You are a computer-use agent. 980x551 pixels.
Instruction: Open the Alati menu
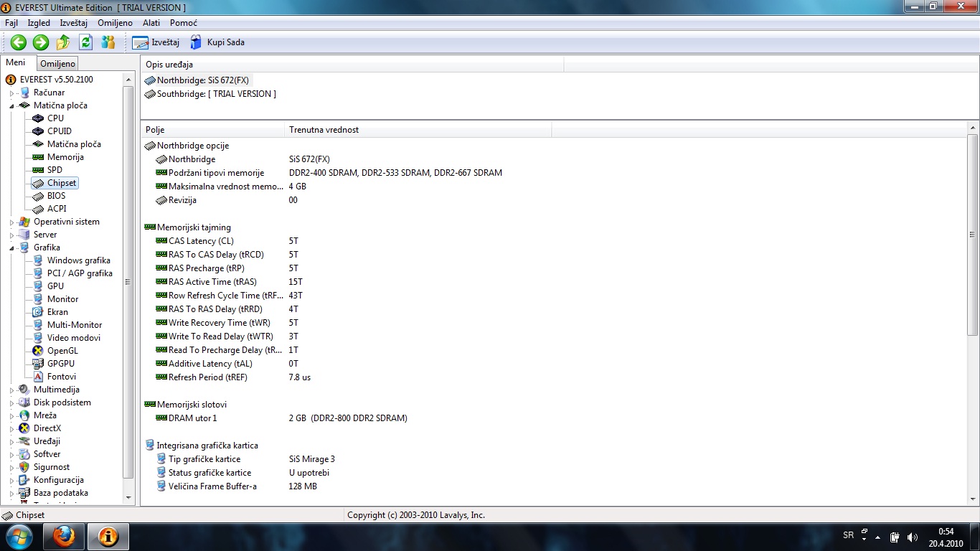pyautogui.click(x=151, y=23)
